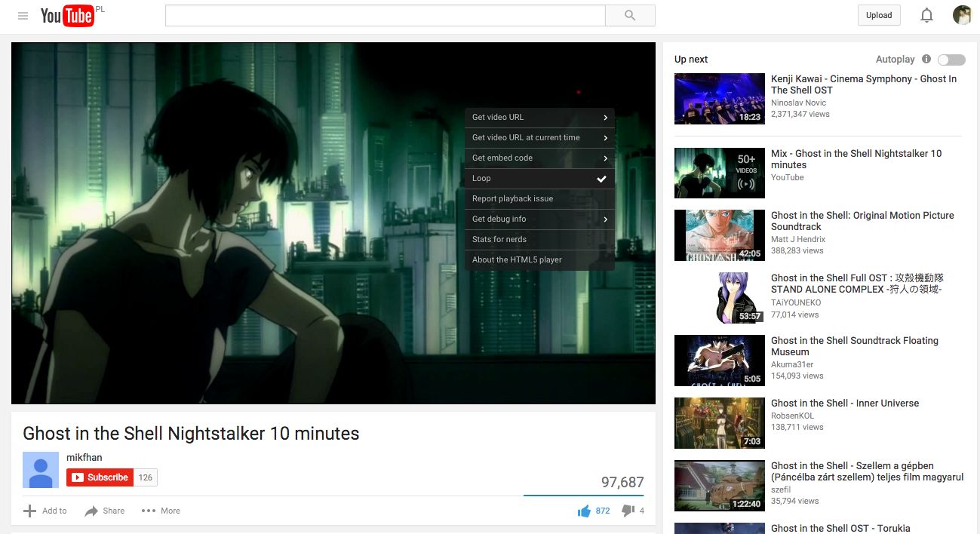
Task: Expand the Get video URL submenu arrow
Action: (x=606, y=118)
